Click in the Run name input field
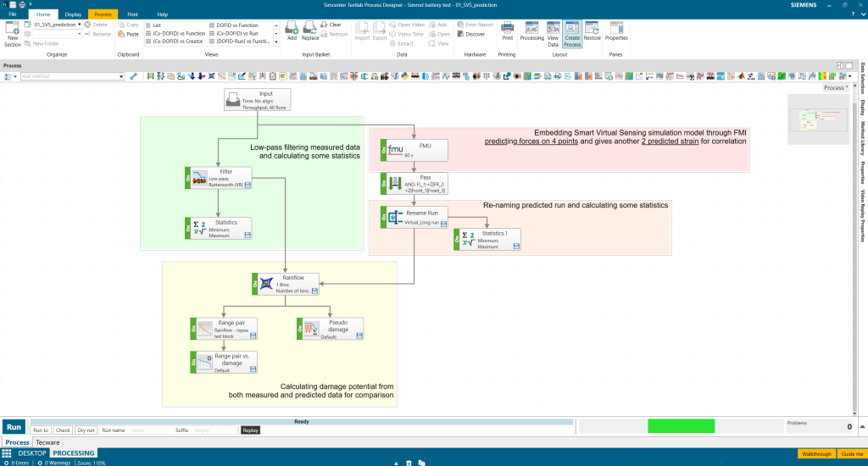Viewport: 868px width, 466px height. pyautogui.click(x=151, y=430)
